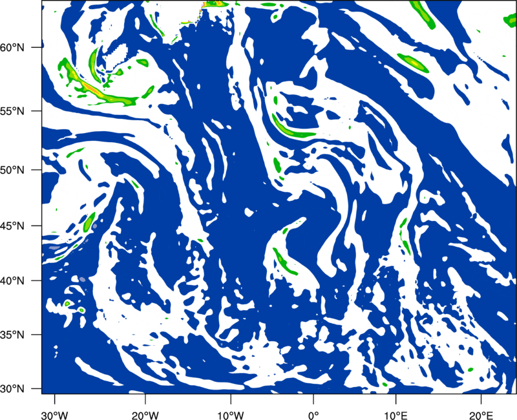The height and width of the screenshot is (420, 517).
Task: Click the 10°E longitude label
Action: 396,415
